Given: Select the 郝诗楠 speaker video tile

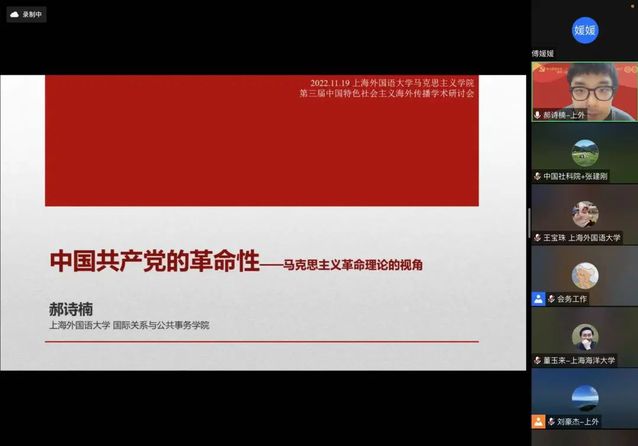Looking at the screenshot, I should (584, 88).
